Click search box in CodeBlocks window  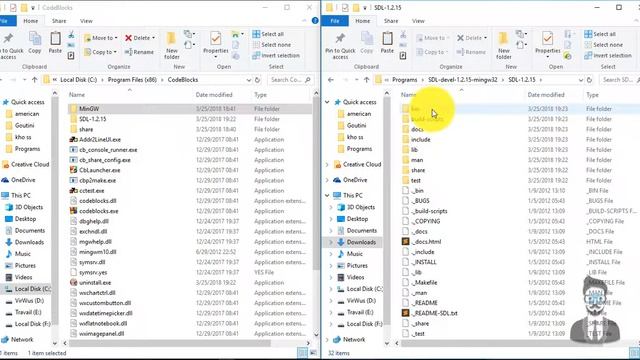pos(290,80)
